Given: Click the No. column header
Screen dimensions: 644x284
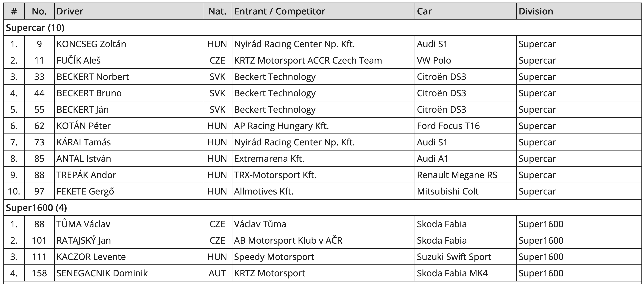Looking at the screenshot, I should tap(39, 11).
